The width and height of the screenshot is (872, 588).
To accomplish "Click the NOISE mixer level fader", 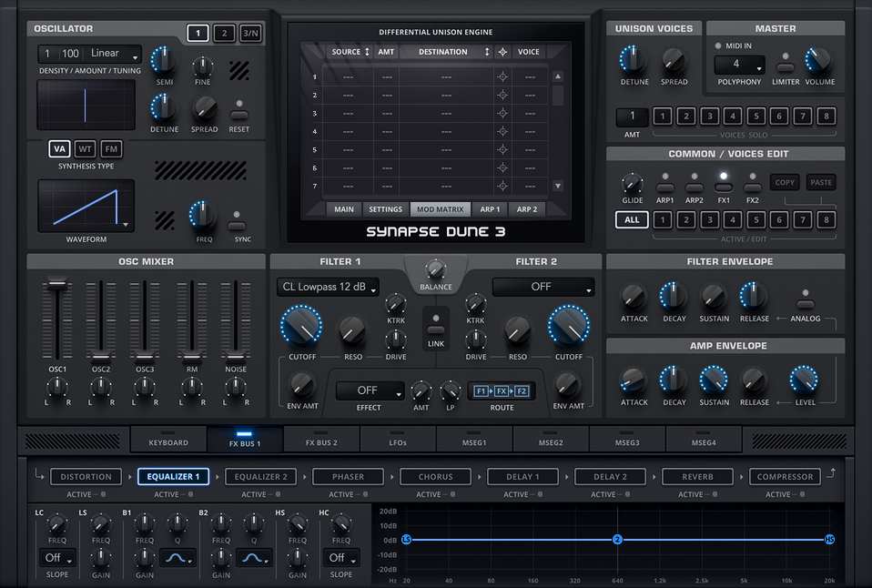I will [236, 357].
